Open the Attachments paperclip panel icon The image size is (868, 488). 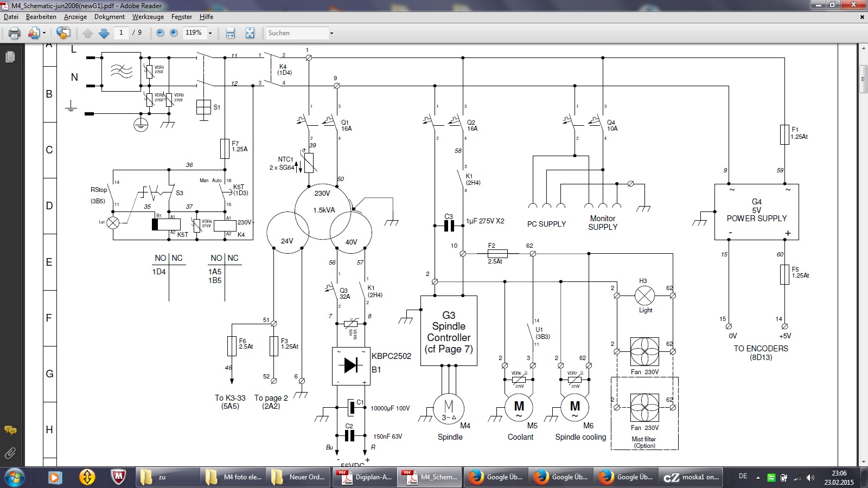(10, 453)
